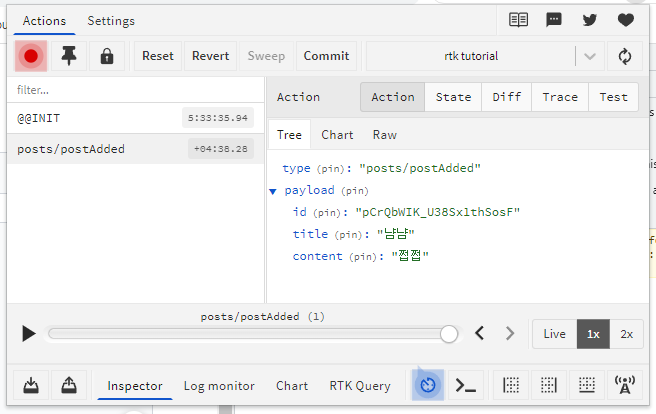656x414 pixels.
Task: Toggle the persist timer icon
Action: 428,385
